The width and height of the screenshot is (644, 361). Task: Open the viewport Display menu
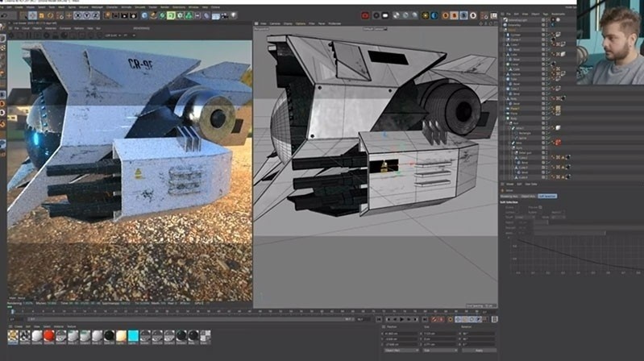point(288,23)
